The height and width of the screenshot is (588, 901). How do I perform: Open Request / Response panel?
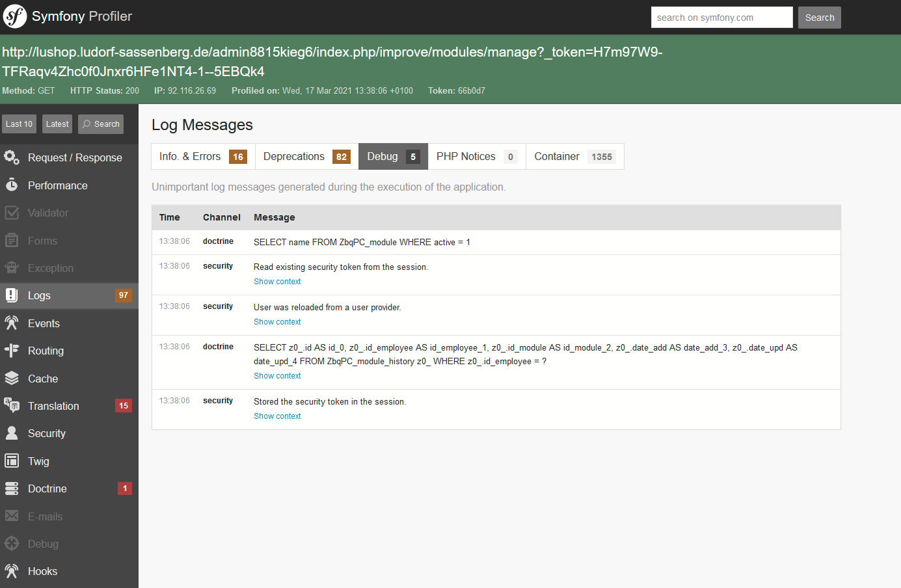69,157
